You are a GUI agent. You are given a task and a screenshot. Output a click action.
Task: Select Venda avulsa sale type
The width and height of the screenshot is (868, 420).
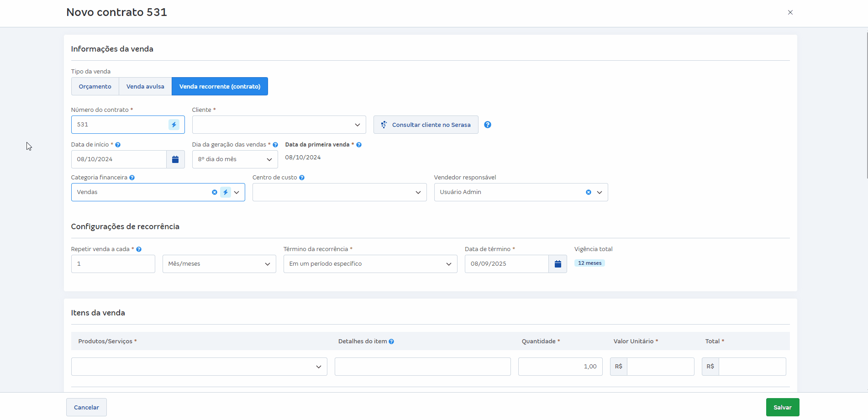(x=145, y=86)
